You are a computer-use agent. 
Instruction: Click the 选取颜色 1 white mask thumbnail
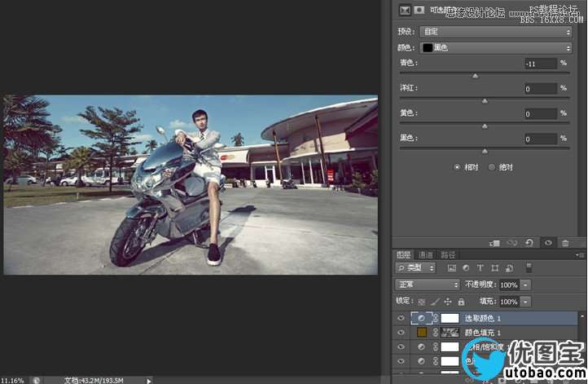pos(450,318)
